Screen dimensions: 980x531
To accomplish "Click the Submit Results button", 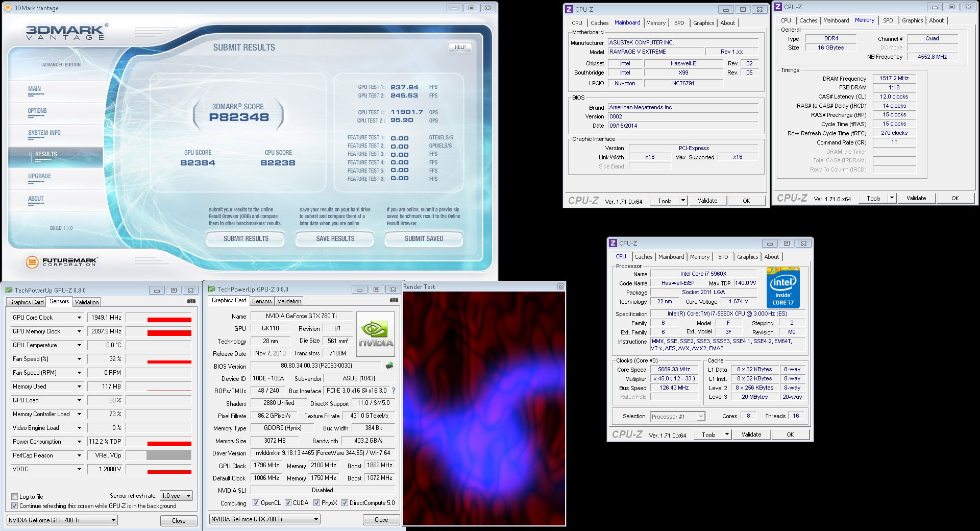I will coord(246,238).
